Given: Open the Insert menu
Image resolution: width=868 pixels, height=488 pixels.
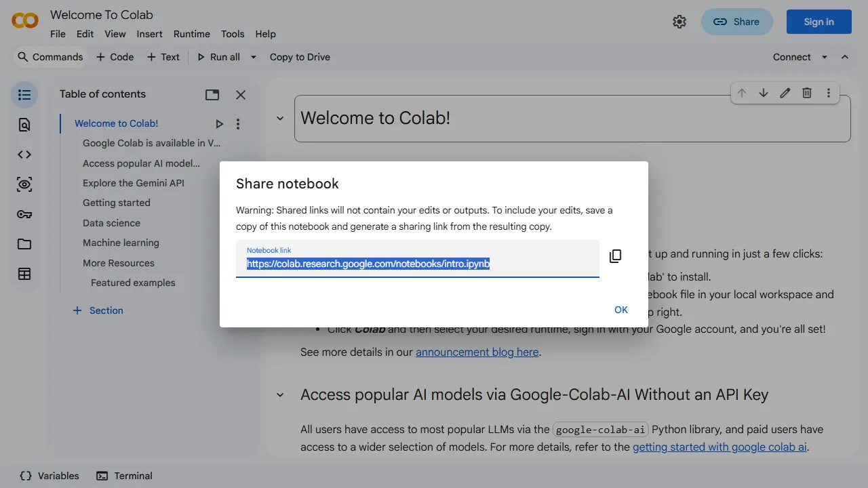Looking at the screenshot, I should coord(149,34).
